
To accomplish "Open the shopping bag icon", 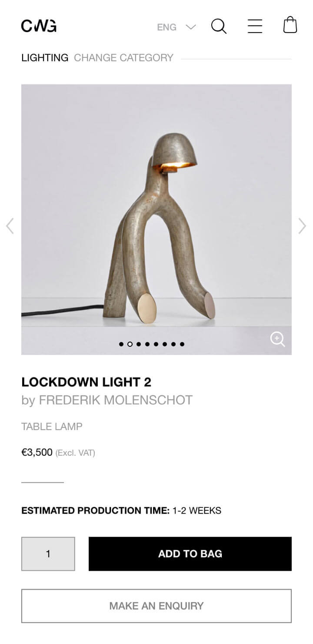I will [290, 25].
